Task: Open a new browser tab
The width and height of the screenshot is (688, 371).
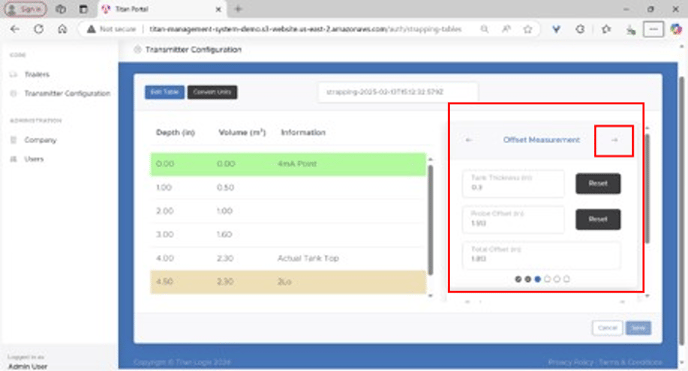Action: tap(238, 9)
